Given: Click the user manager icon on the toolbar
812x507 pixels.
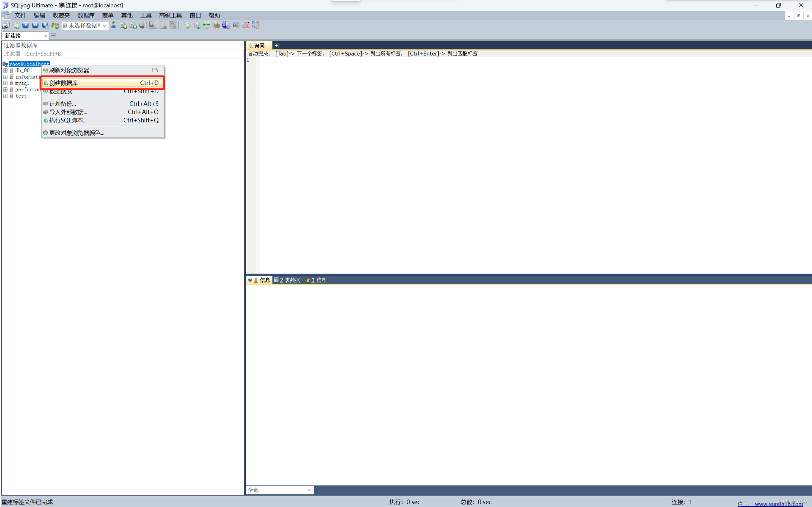Looking at the screenshot, I should pos(114,25).
